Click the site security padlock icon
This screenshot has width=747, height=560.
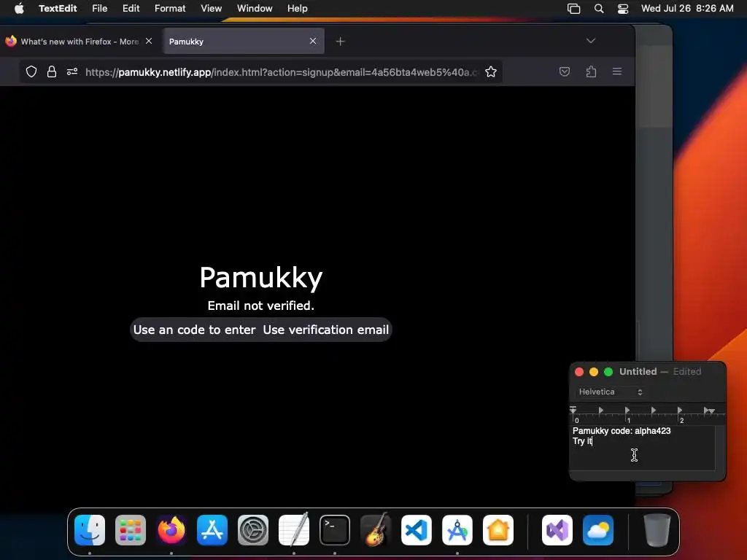click(x=52, y=72)
